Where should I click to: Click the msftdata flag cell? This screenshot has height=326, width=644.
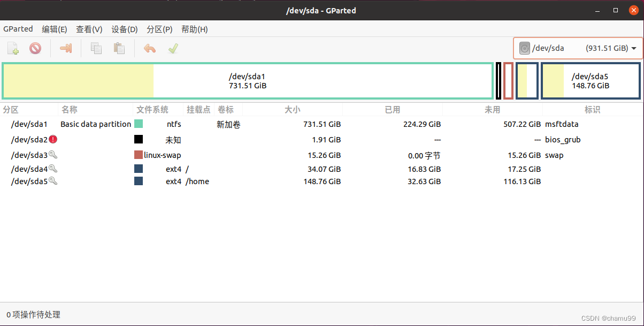click(x=562, y=124)
